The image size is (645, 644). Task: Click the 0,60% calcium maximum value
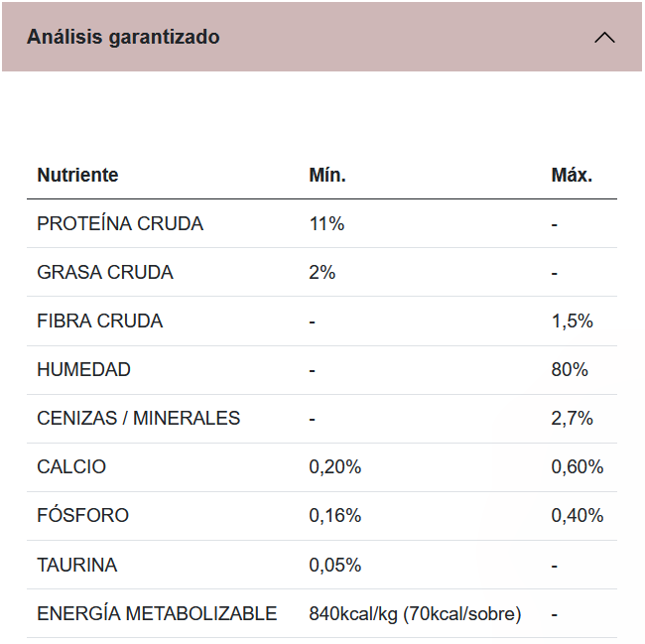578,467
